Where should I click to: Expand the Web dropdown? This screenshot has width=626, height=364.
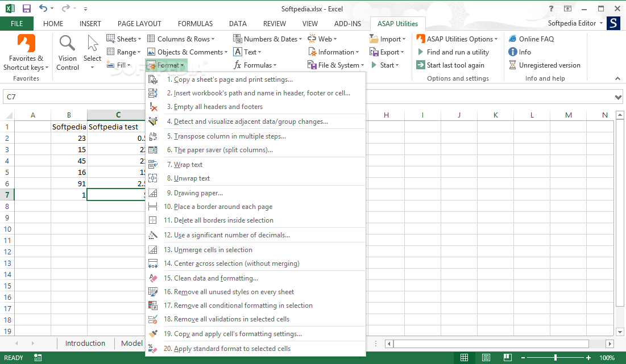coord(322,39)
